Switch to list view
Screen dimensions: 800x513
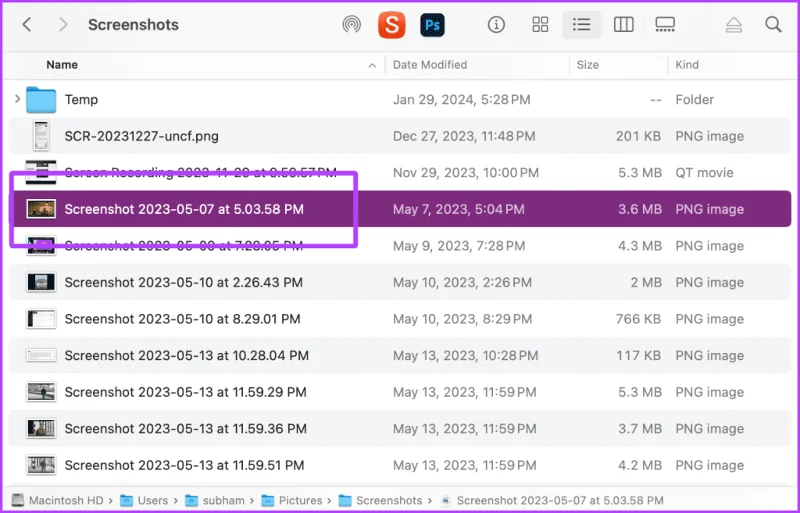582,24
